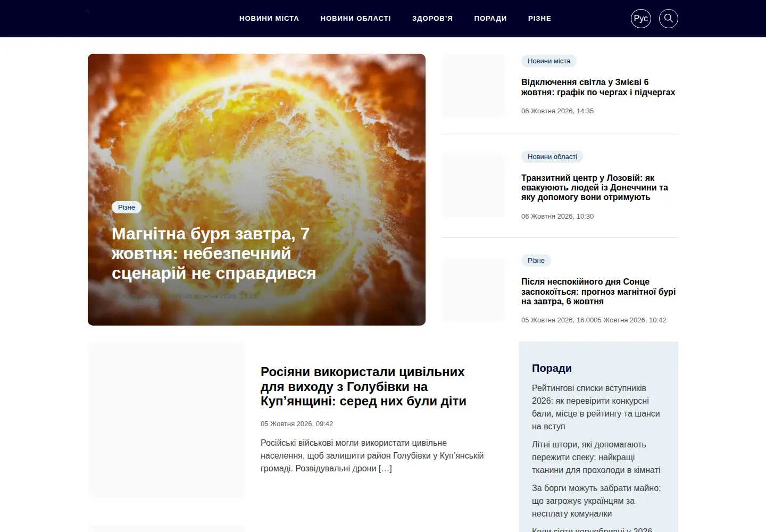Open thumbnail beside Сонце заспокоїться article
Viewport: 766px width, 532px height.
coord(473,289)
